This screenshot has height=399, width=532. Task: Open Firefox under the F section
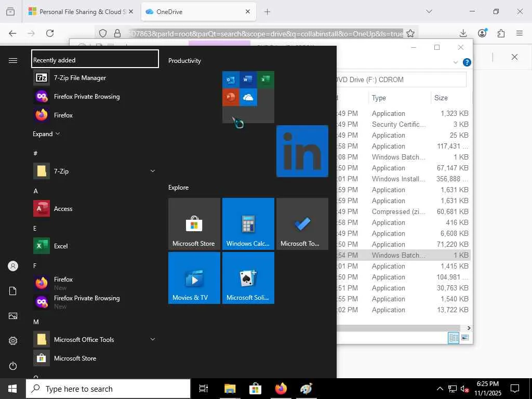(95, 283)
